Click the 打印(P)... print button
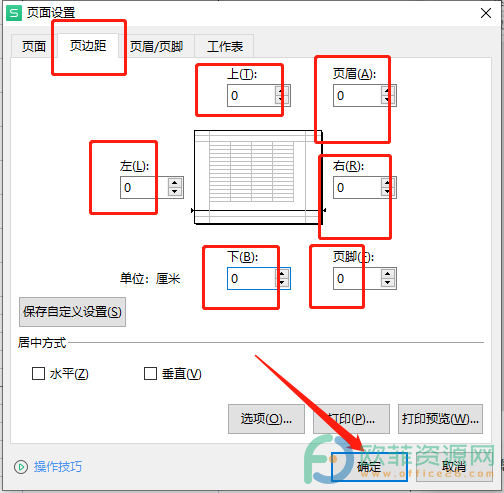 (x=351, y=419)
